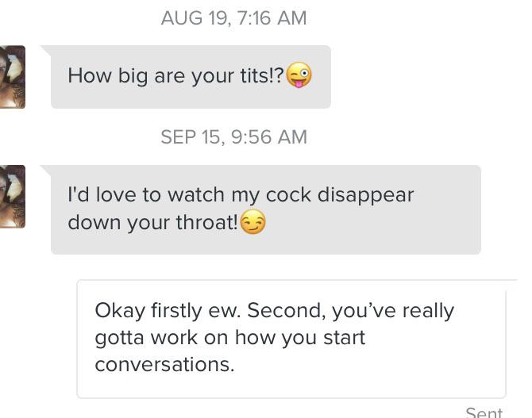
Task: Open the sender's avatar beside the Aug 19 message
Action: [x=13, y=77]
